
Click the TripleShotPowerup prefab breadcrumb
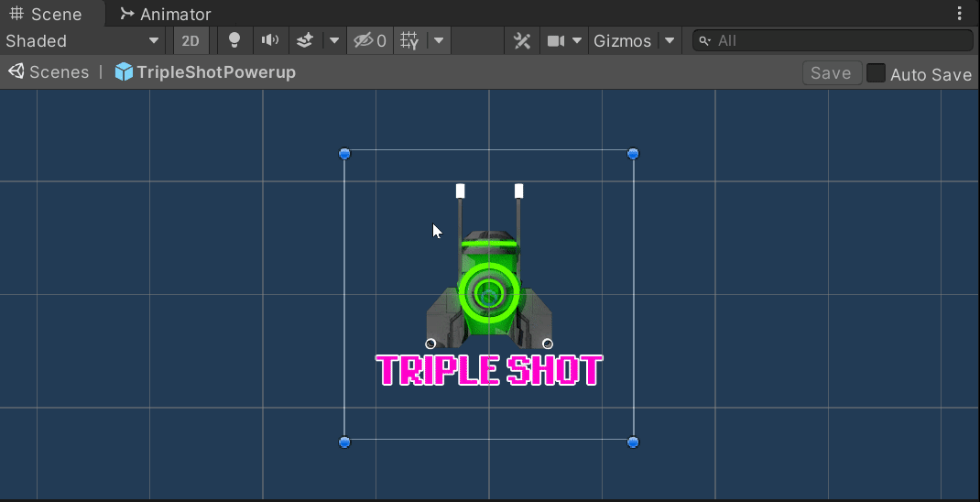point(205,71)
